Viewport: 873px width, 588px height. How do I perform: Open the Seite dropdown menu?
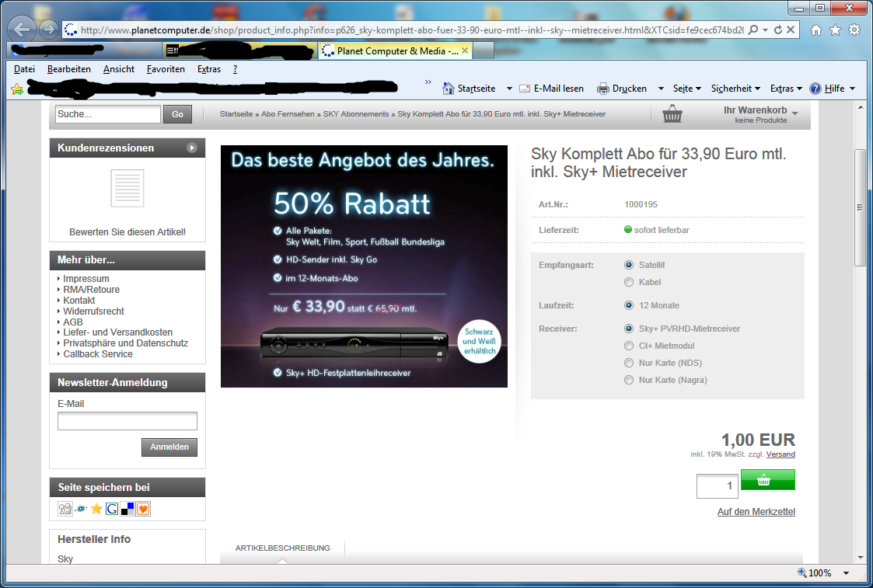coord(686,89)
